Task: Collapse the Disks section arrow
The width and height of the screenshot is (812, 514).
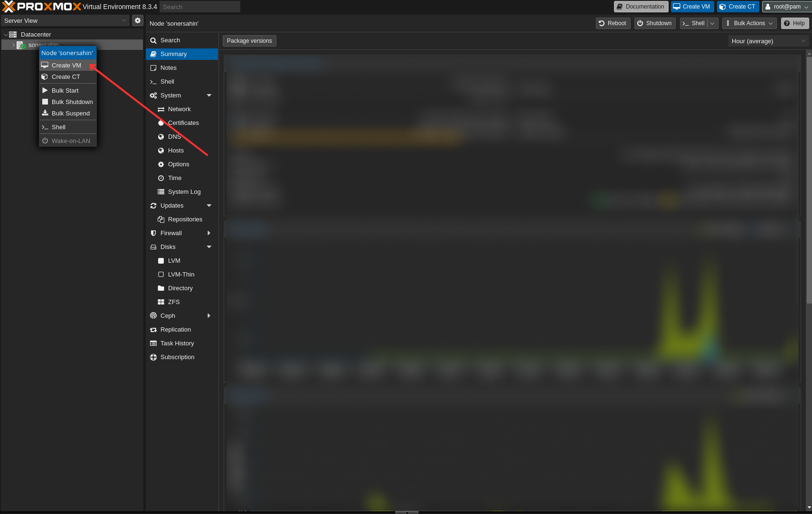Action: pyautogui.click(x=209, y=247)
